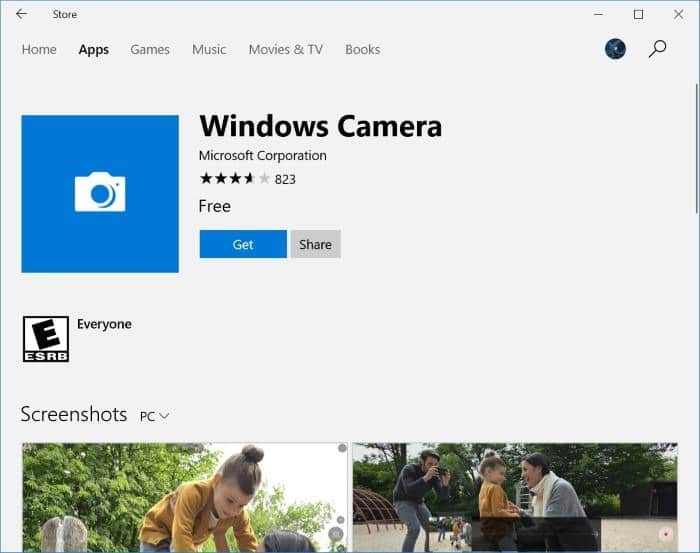The height and width of the screenshot is (553, 700).
Task: Maximize the Store window
Action: [638, 14]
